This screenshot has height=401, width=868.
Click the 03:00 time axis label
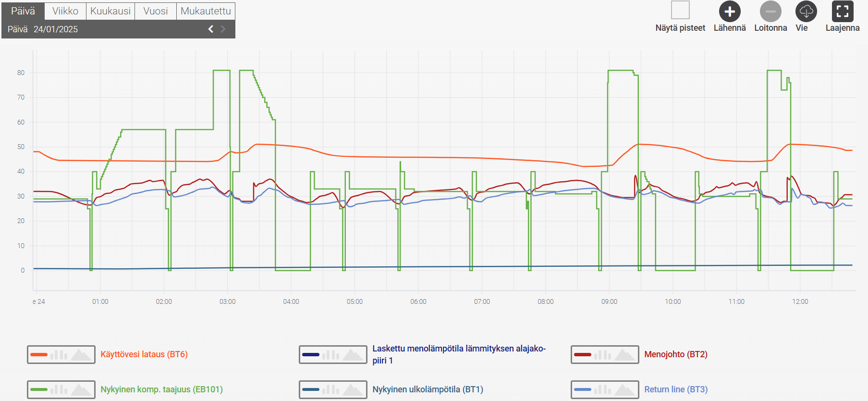tap(228, 301)
